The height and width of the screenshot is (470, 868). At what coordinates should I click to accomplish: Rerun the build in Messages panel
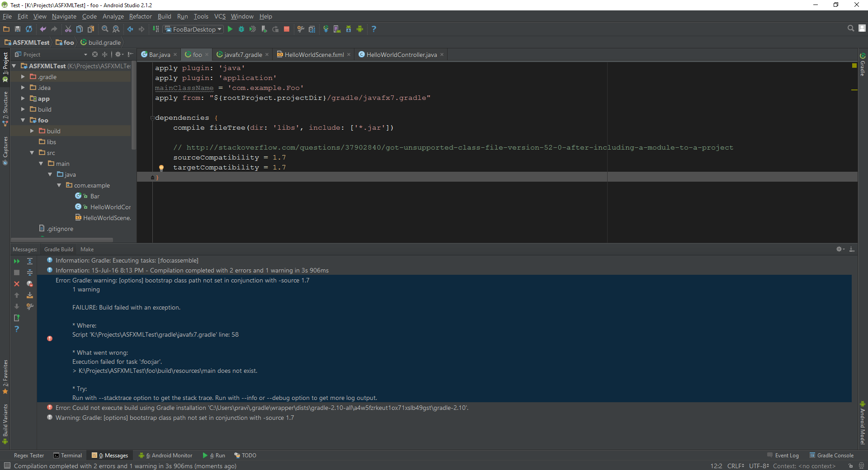tap(17, 261)
